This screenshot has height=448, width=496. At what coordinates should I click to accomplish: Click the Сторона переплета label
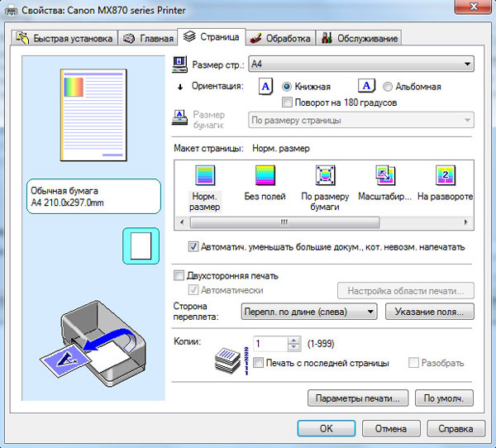click(x=196, y=312)
